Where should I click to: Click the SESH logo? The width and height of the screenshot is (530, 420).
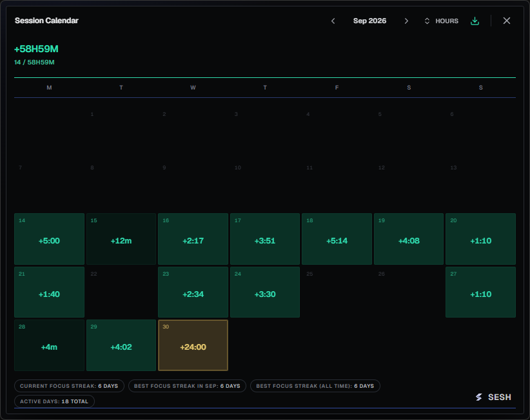(493, 397)
